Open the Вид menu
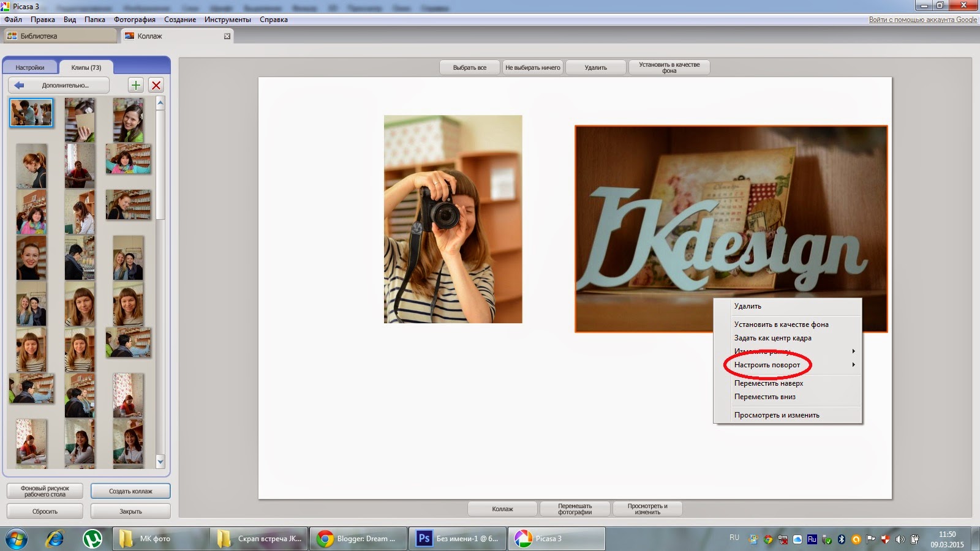The width and height of the screenshot is (980, 551). 70,20
